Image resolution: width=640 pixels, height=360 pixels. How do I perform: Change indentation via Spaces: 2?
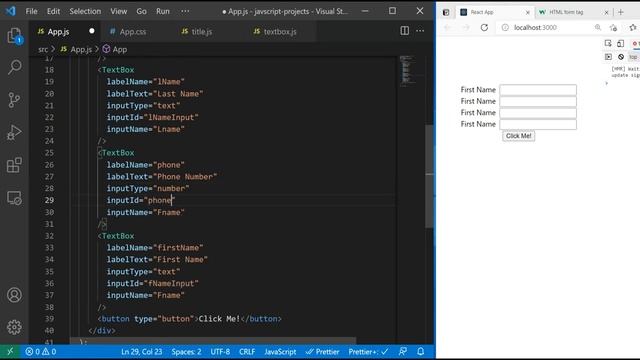(186, 351)
